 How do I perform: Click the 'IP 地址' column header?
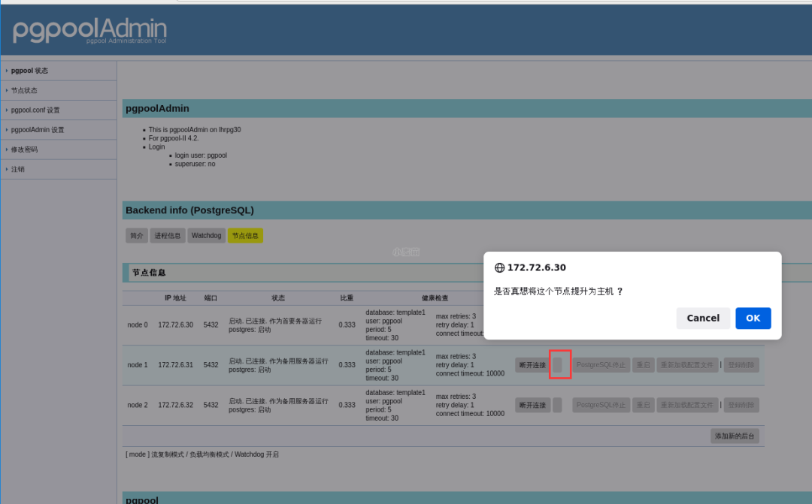(x=175, y=298)
